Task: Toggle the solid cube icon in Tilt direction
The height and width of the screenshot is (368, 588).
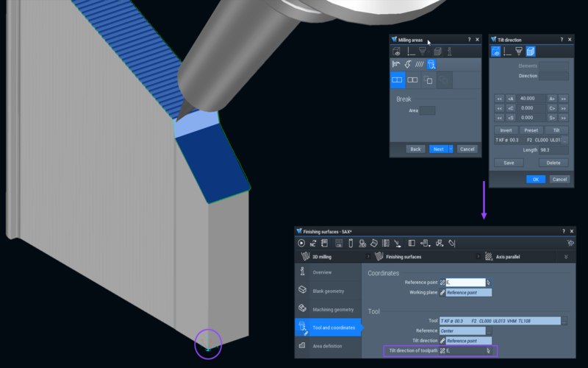Action: pos(530,52)
